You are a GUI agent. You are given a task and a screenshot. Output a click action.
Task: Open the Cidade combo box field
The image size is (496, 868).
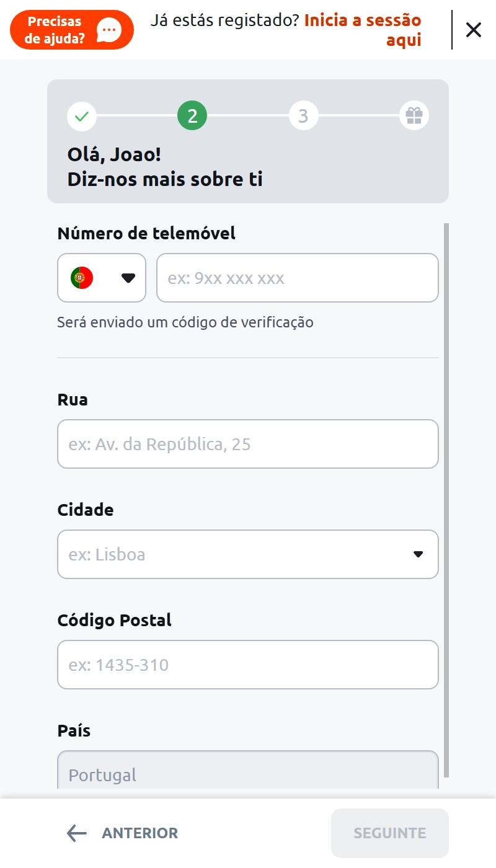[x=236, y=554]
